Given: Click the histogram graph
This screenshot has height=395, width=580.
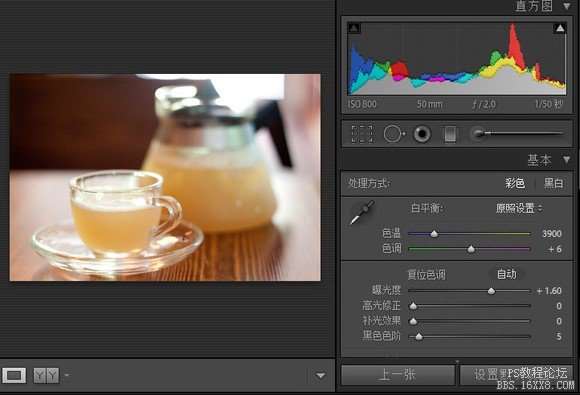Looking at the screenshot, I should coord(457,58).
